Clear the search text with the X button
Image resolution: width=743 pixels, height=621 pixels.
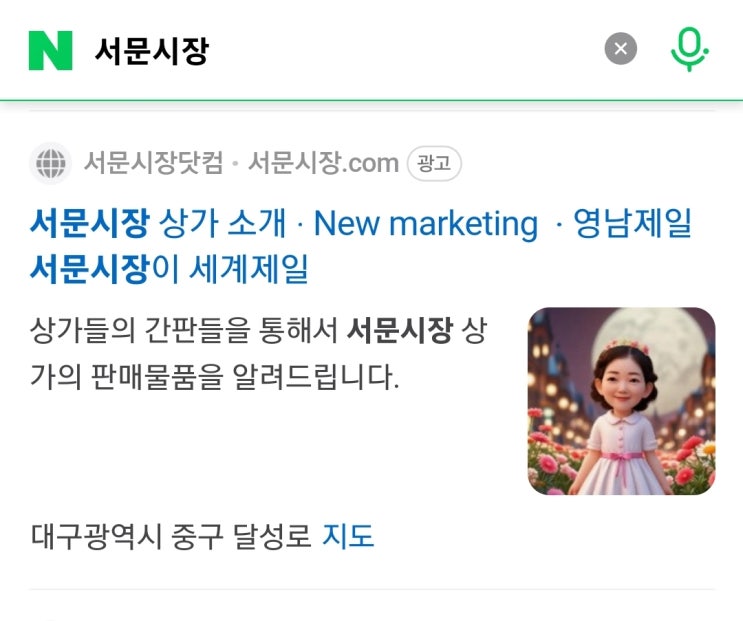620,48
